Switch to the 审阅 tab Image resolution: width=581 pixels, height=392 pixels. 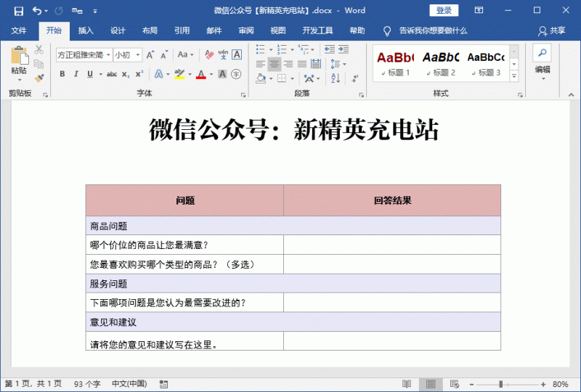246,30
